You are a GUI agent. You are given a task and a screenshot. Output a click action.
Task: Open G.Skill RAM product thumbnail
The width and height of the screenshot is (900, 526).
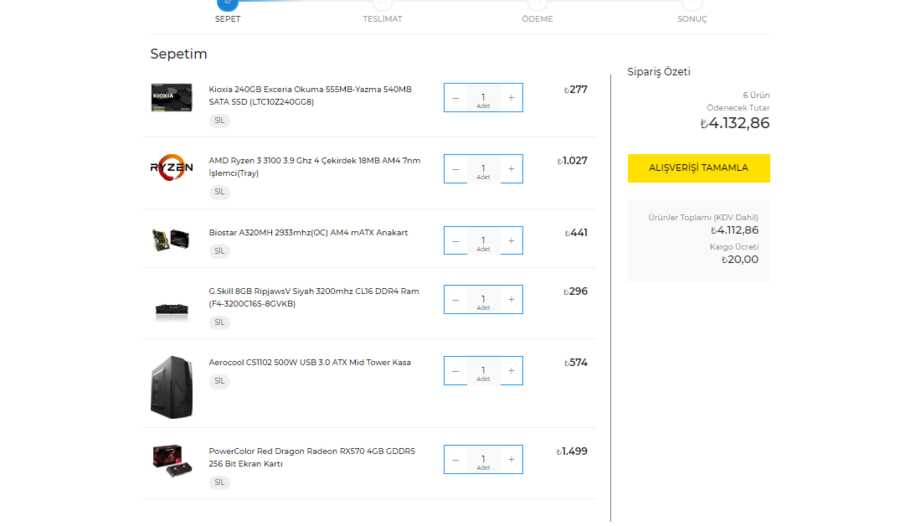[x=172, y=311]
